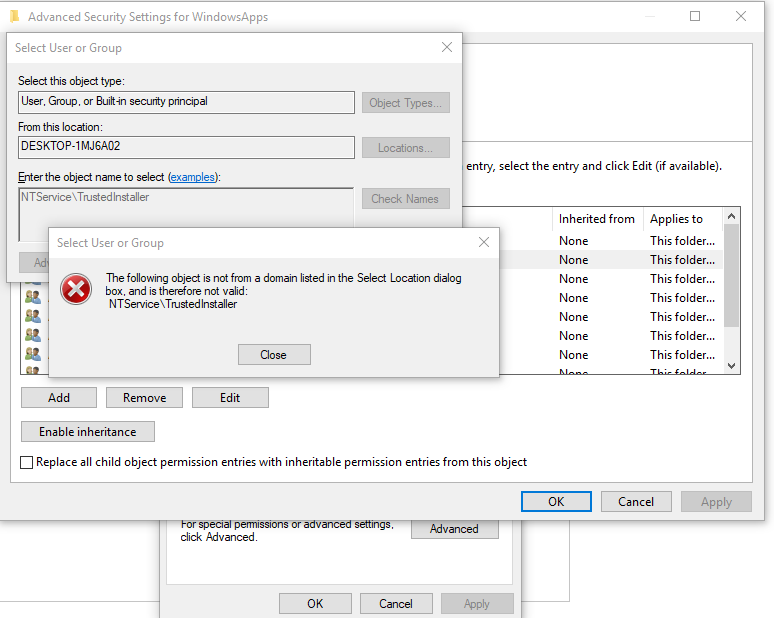Screen dimensions: 774x618
Task: Open Object Types in Select User dialog
Action: pos(405,103)
